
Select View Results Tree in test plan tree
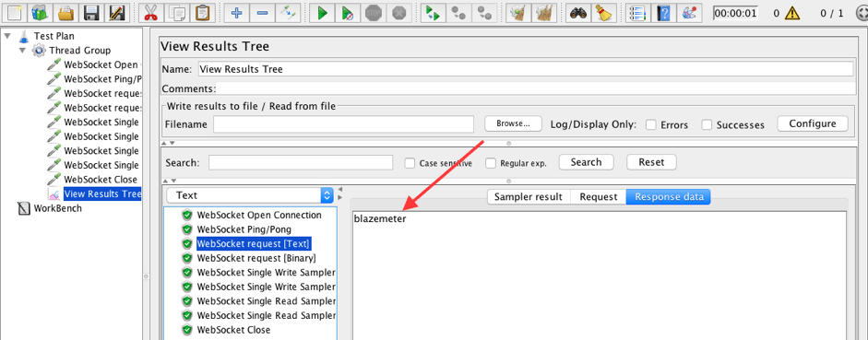click(x=102, y=194)
